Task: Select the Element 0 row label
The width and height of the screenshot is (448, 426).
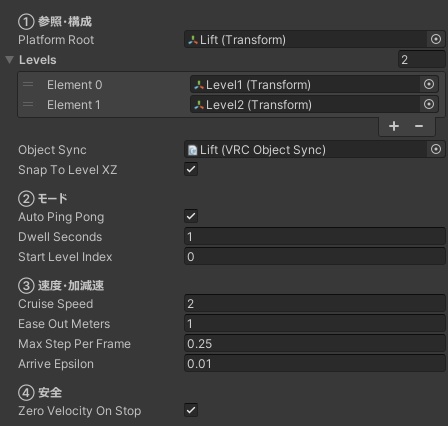Action: tap(74, 85)
